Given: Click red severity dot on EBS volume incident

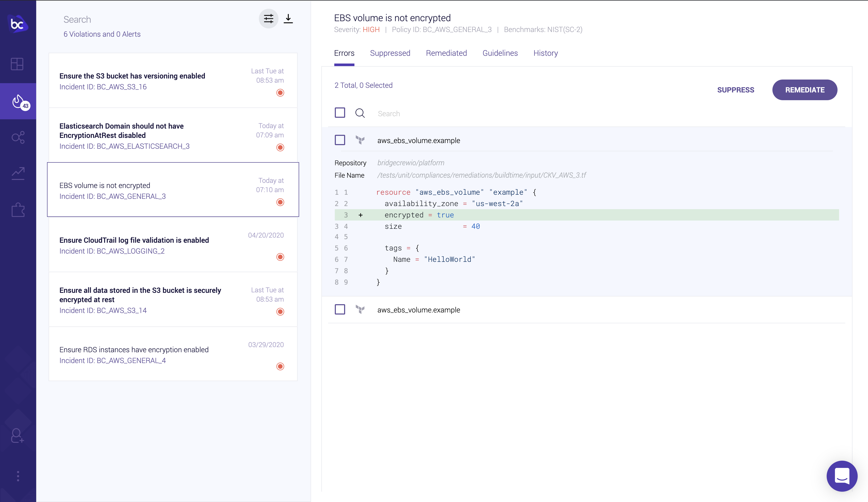Looking at the screenshot, I should [280, 202].
